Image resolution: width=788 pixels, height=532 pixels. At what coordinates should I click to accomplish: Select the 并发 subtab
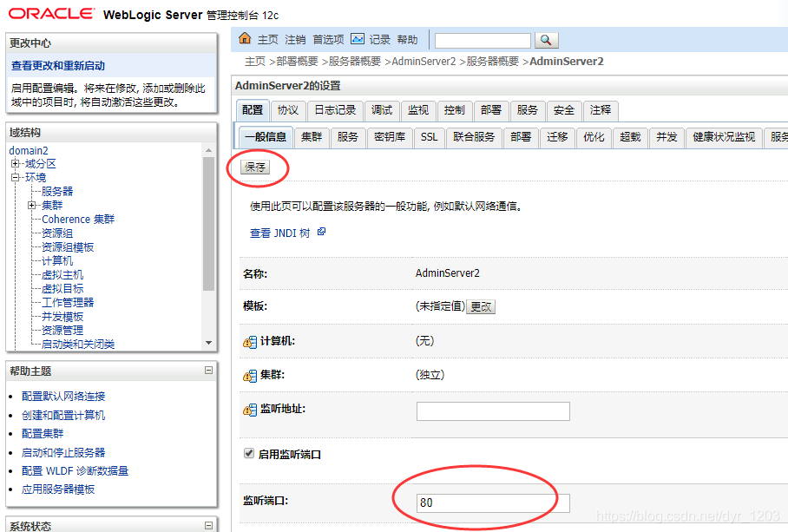(x=667, y=137)
